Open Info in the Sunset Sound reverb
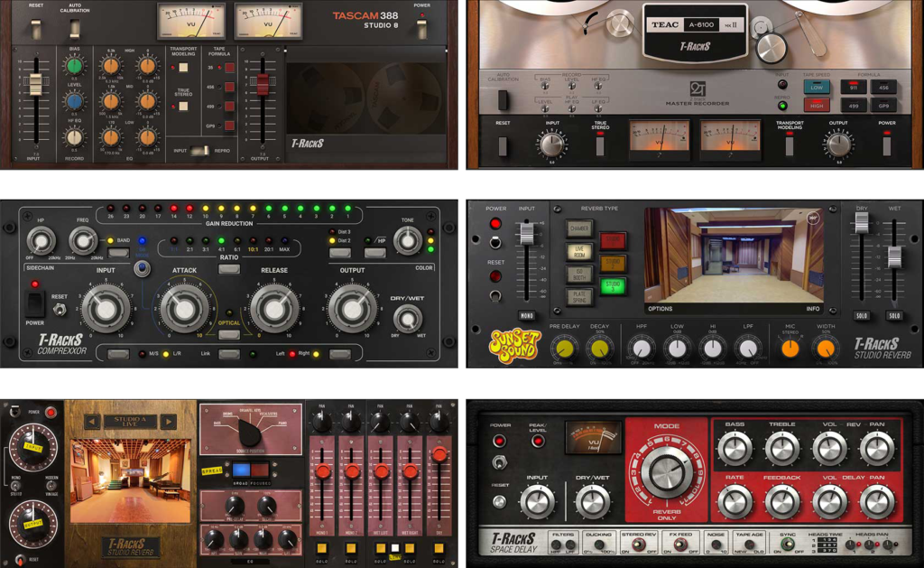The height and width of the screenshot is (568, 924). 813,309
